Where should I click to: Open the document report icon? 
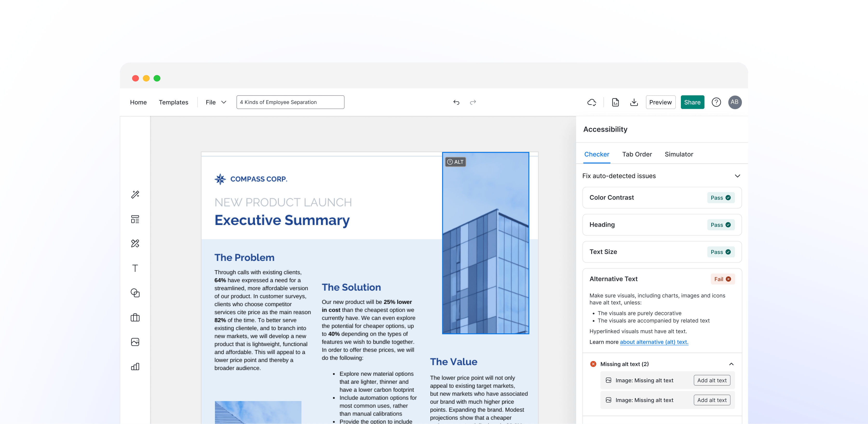[x=615, y=102]
